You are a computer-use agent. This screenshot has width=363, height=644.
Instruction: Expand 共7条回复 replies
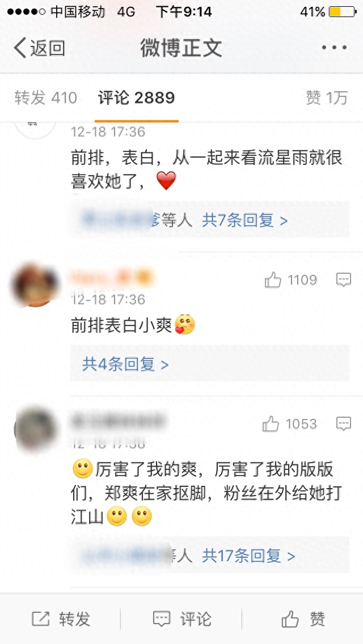(244, 221)
